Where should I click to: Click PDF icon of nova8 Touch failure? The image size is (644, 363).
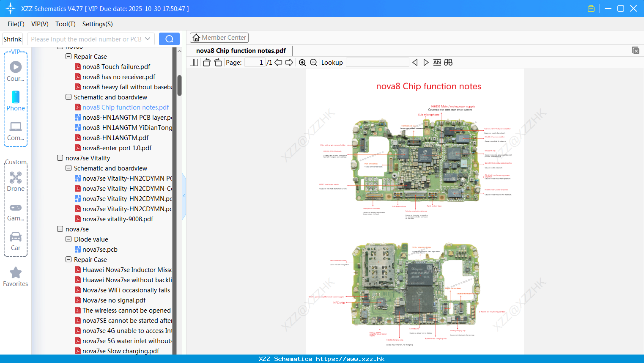(78, 66)
